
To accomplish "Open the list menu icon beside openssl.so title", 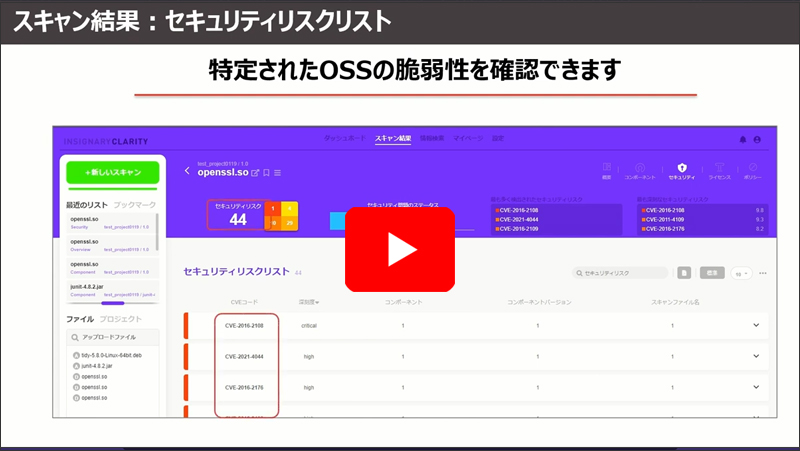I will (x=278, y=173).
